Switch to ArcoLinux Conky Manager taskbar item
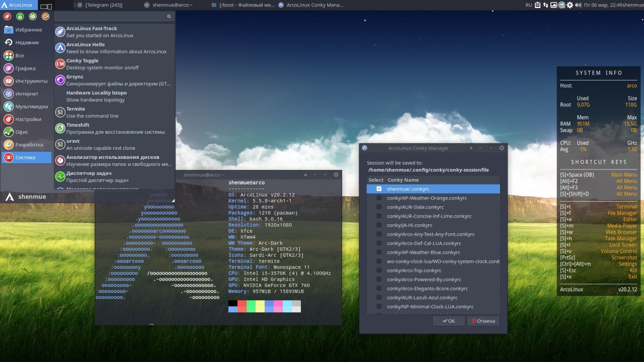Viewport: 644px width, 362px height. [x=310, y=5]
